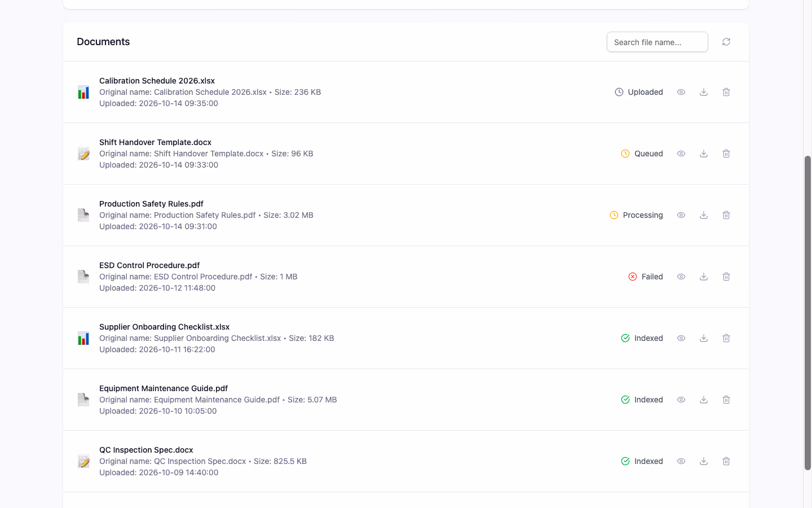
Task: Click Indexed status of Supplier Onboarding Checklist
Action: pos(642,338)
